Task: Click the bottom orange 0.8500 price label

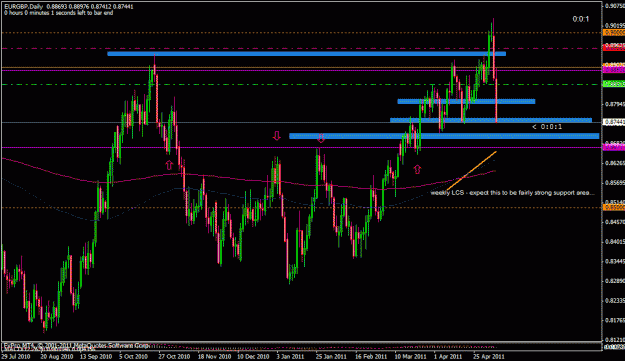Action: tap(613, 207)
